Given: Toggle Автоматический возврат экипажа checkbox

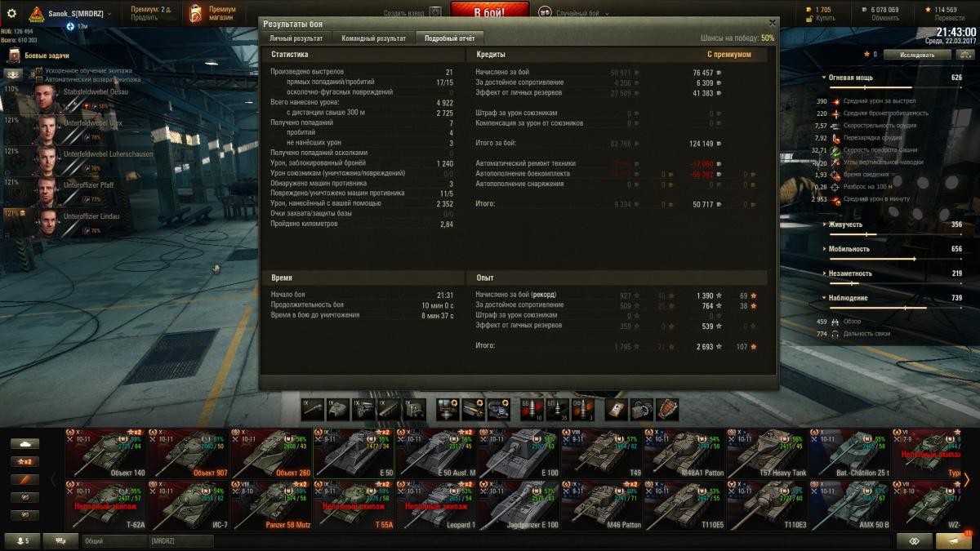Looking at the screenshot, I should [x=39, y=80].
